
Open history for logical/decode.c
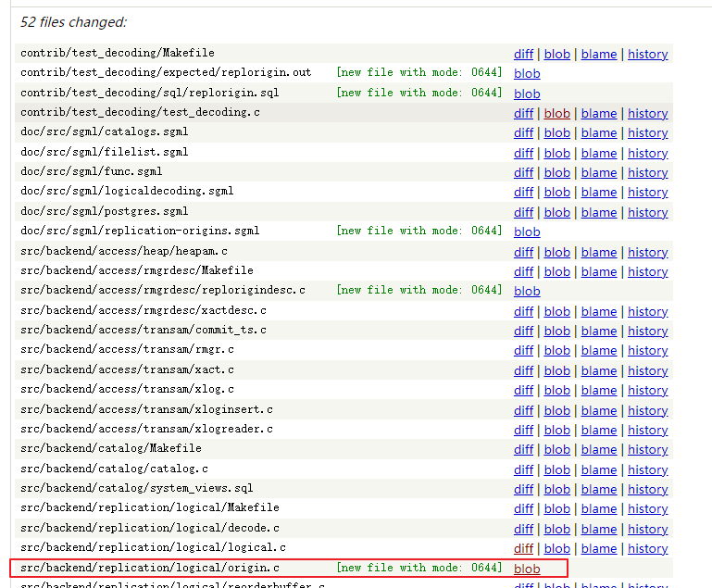click(647, 529)
